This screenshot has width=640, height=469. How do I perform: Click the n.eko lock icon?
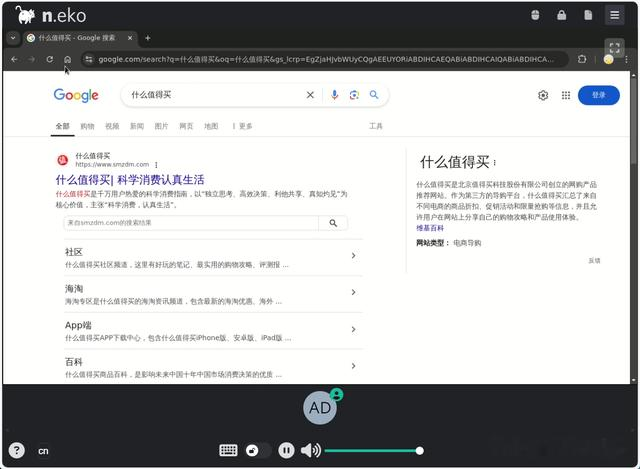[562, 16]
